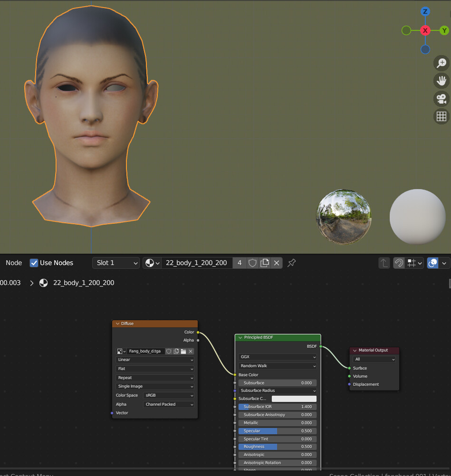Click the pan hand viewport icon
The height and width of the screenshot is (476, 451).
[x=441, y=81]
